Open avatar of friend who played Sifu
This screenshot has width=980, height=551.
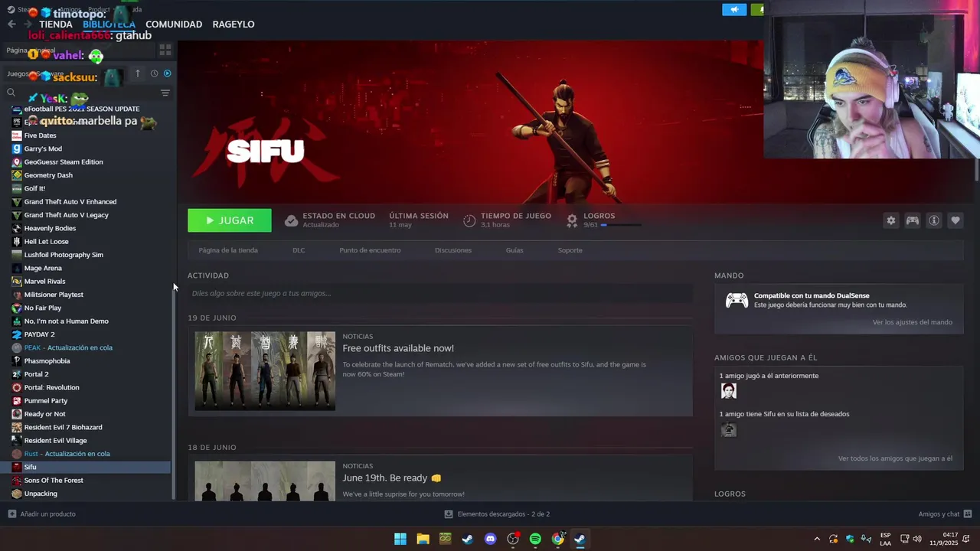coord(728,391)
